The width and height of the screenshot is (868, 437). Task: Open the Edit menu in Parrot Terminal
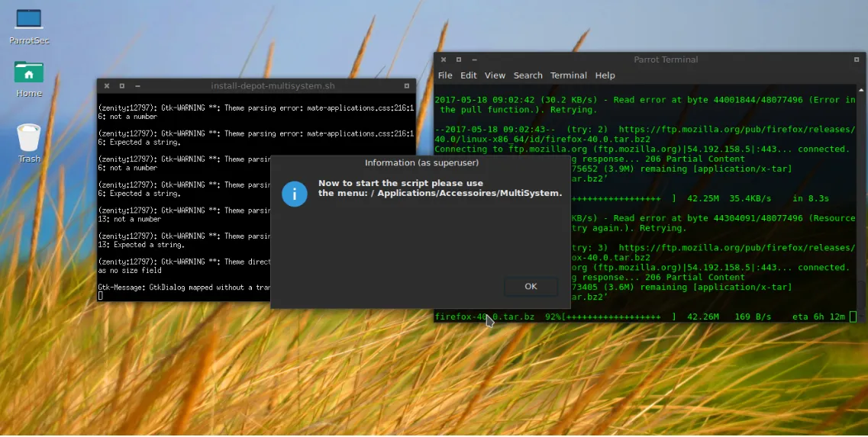[468, 76]
